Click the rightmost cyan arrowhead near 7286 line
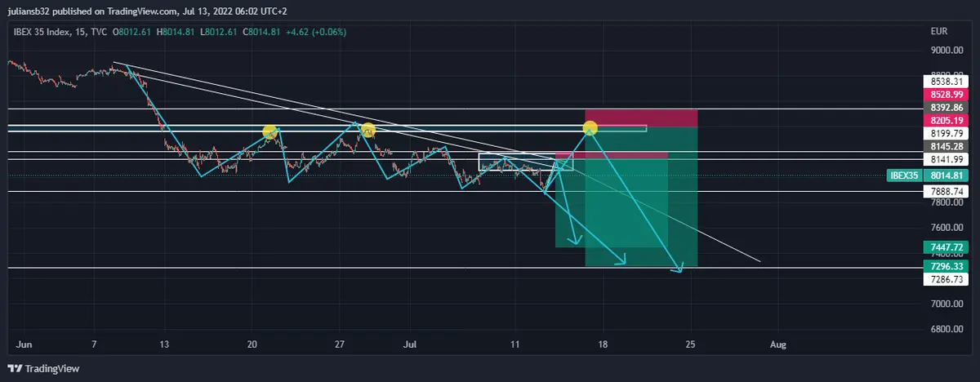The width and height of the screenshot is (980, 382). pos(678,269)
